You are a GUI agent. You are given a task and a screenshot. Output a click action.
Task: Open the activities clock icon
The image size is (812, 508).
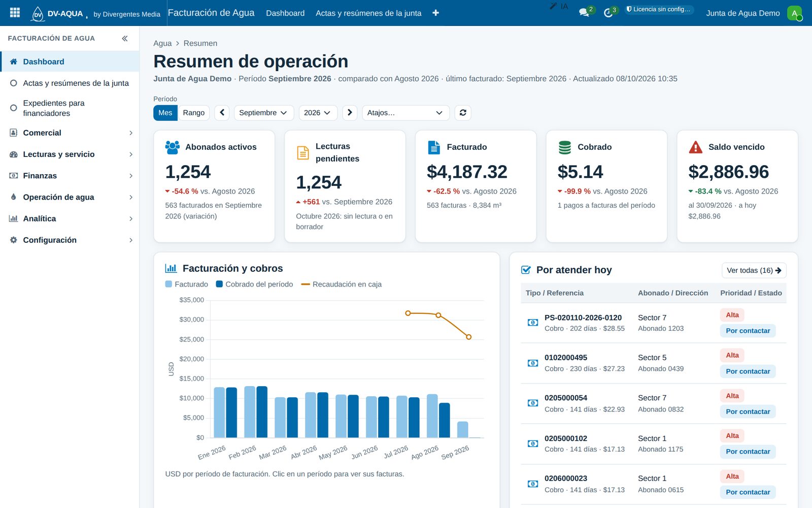pyautogui.click(x=610, y=12)
